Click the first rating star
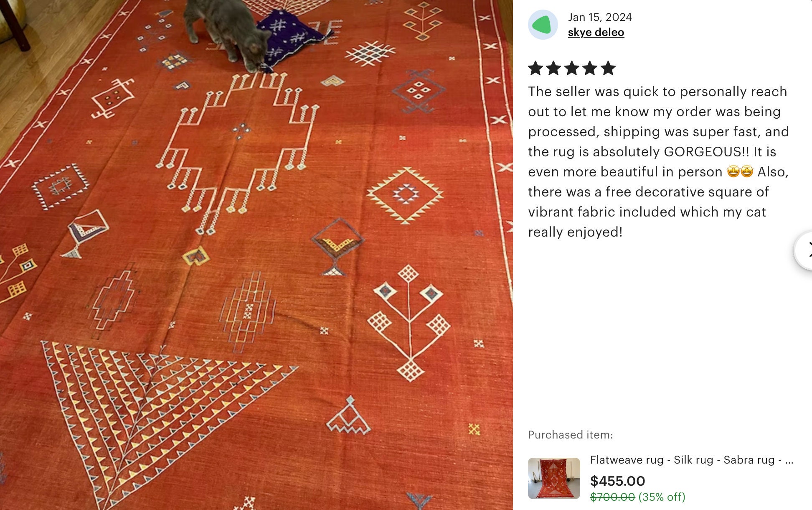812x510 pixels. pyautogui.click(x=535, y=68)
